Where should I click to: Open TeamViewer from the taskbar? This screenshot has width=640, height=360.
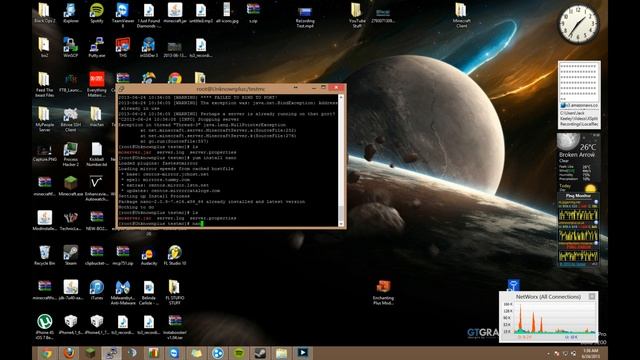[x=175, y=353]
